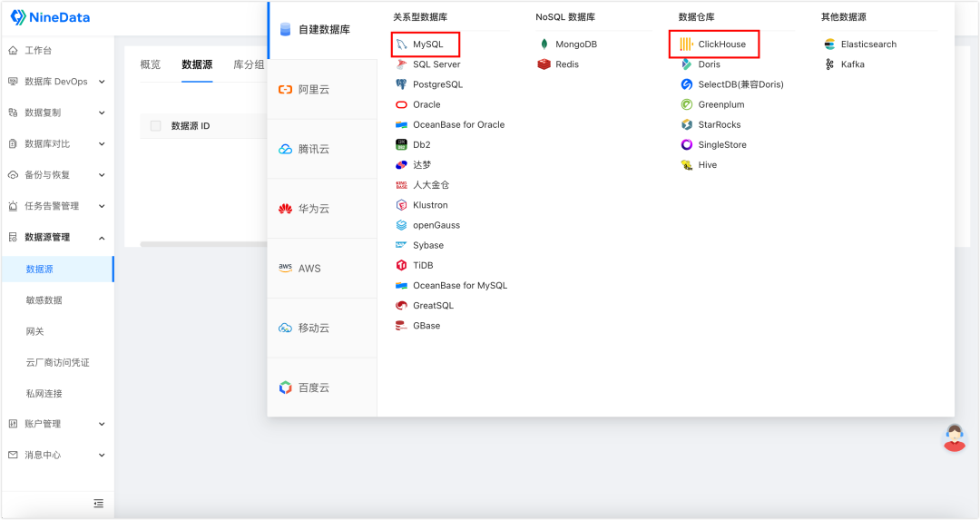Image resolution: width=980 pixels, height=520 pixels.
Task: Collapse the sidebar with the bottom toggle icon
Action: pos(99,504)
